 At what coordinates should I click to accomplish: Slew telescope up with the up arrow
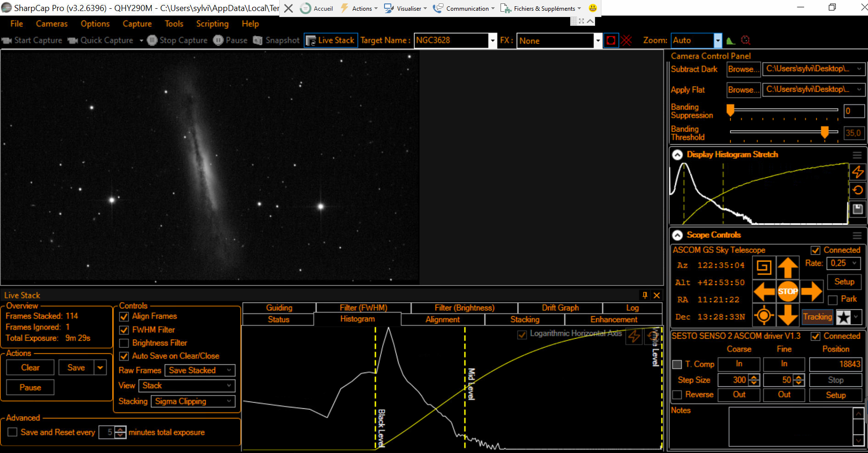click(x=788, y=268)
